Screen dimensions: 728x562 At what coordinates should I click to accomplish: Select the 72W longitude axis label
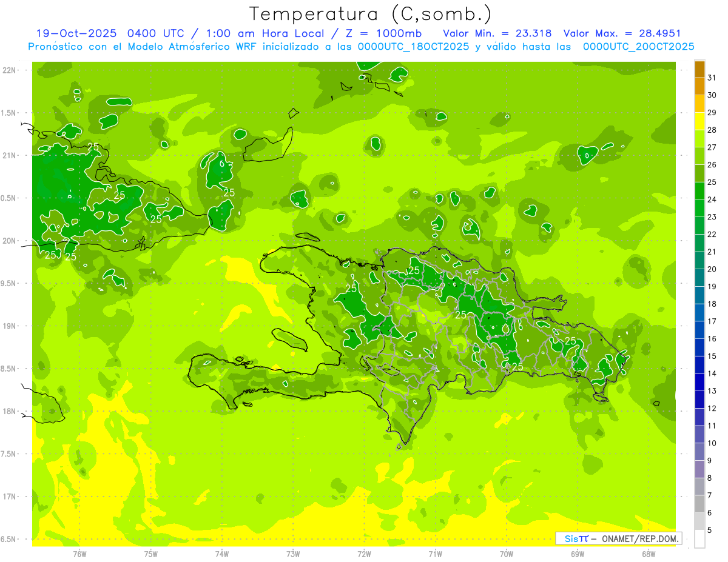coord(364,554)
